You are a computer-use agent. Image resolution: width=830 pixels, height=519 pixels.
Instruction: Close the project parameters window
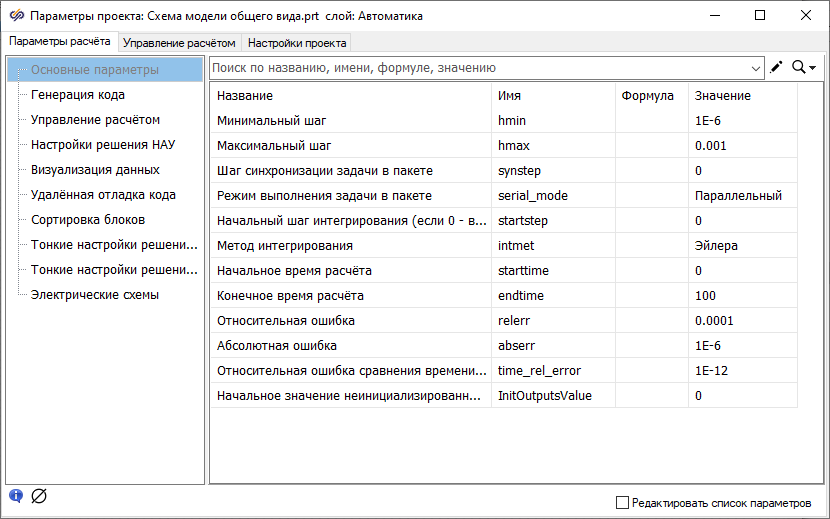806,15
